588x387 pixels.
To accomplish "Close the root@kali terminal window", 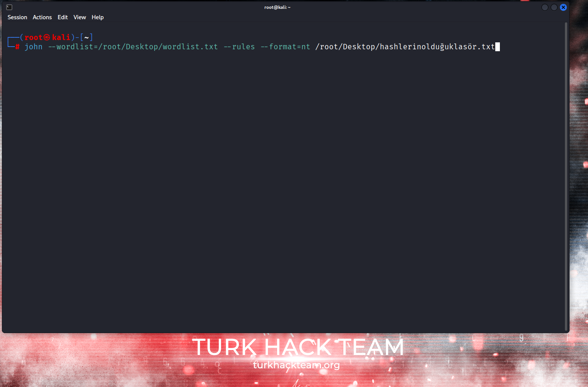I will tap(563, 7).
